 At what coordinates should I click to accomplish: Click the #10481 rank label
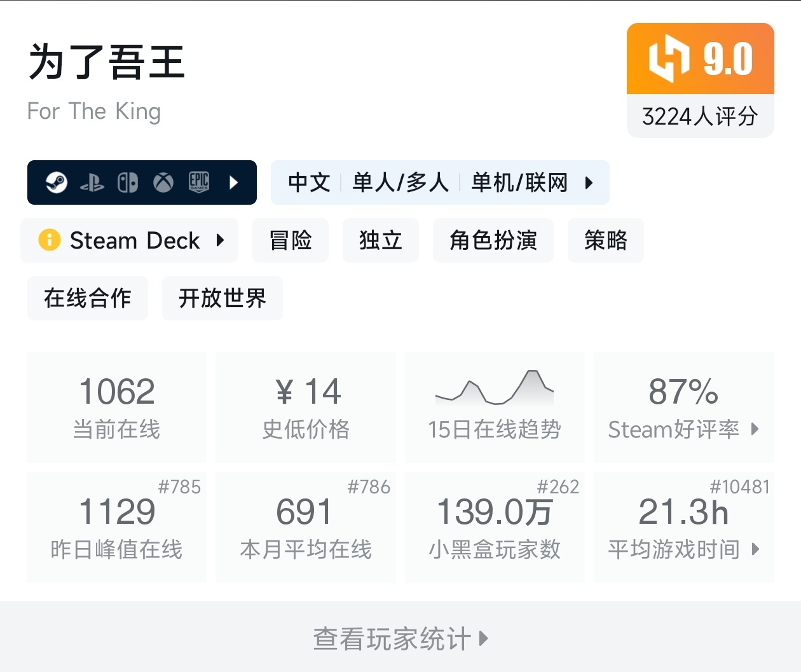click(740, 487)
